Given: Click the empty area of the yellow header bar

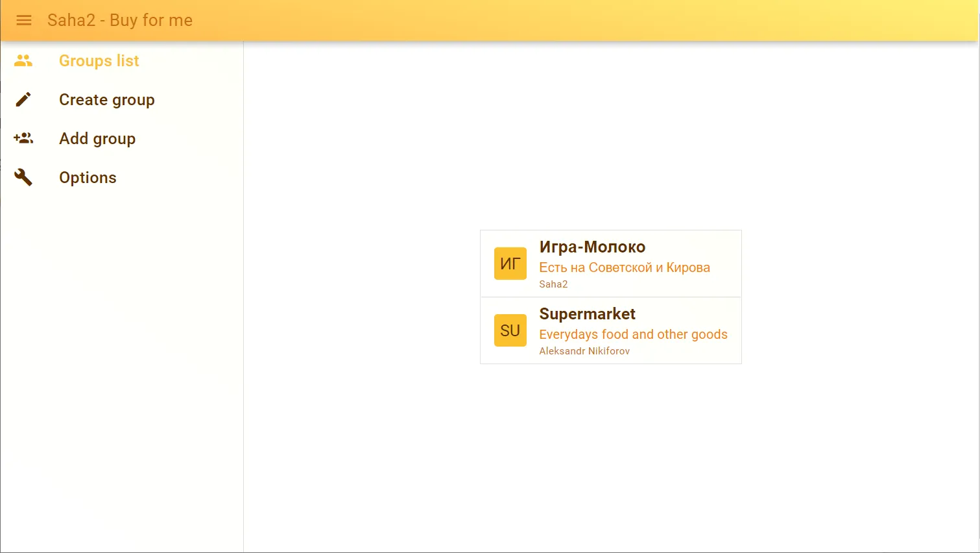Looking at the screenshot, I should [x=584, y=20].
